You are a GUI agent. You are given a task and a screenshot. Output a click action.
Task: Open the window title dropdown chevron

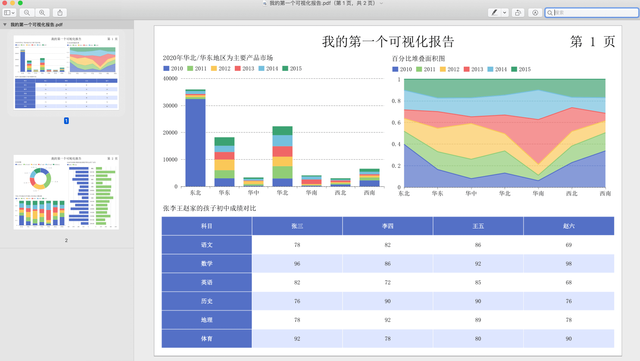[382, 3]
